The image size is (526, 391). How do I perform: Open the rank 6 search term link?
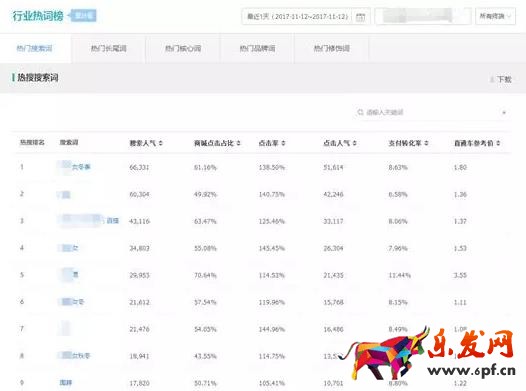(x=71, y=302)
